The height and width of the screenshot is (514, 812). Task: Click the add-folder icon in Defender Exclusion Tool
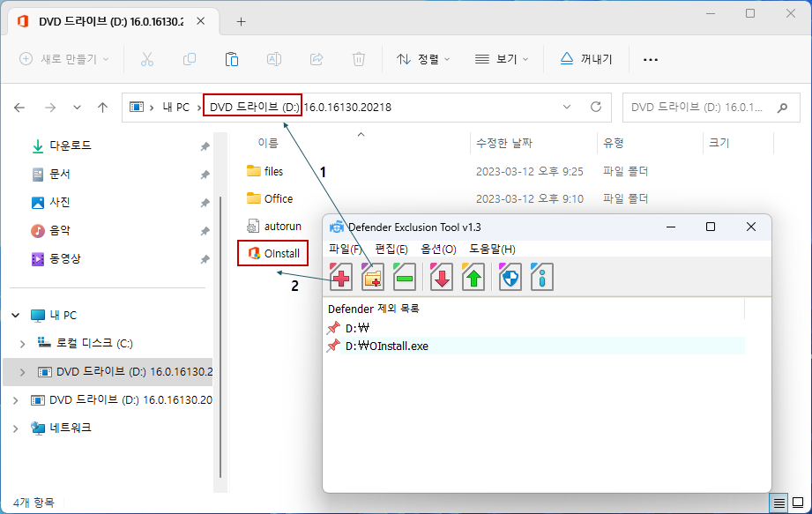372,277
